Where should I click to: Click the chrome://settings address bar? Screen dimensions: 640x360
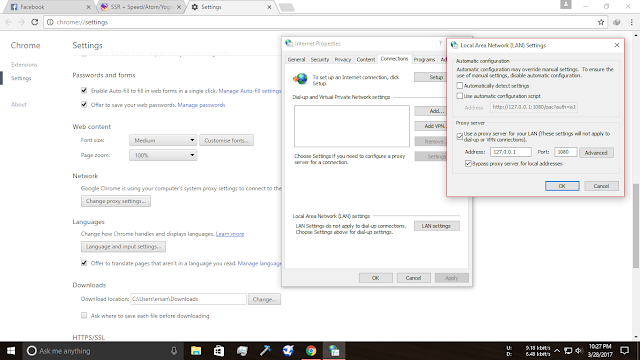[326, 22]
